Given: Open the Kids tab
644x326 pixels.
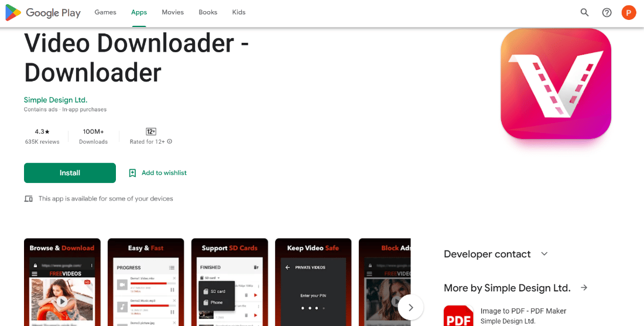Looking at the screenshot, I should (239, 12).
